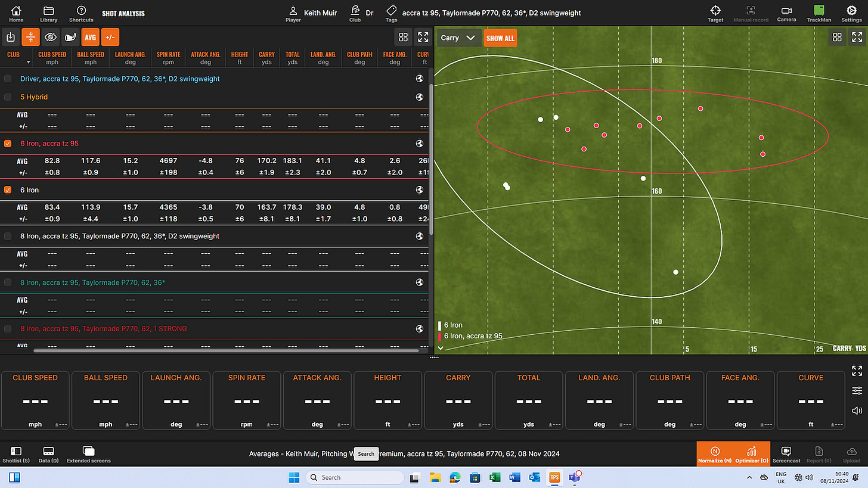This screenshot has height=488, width=868.
Task: Open the Shotlist (S) panel
Action: pos(16,455)
